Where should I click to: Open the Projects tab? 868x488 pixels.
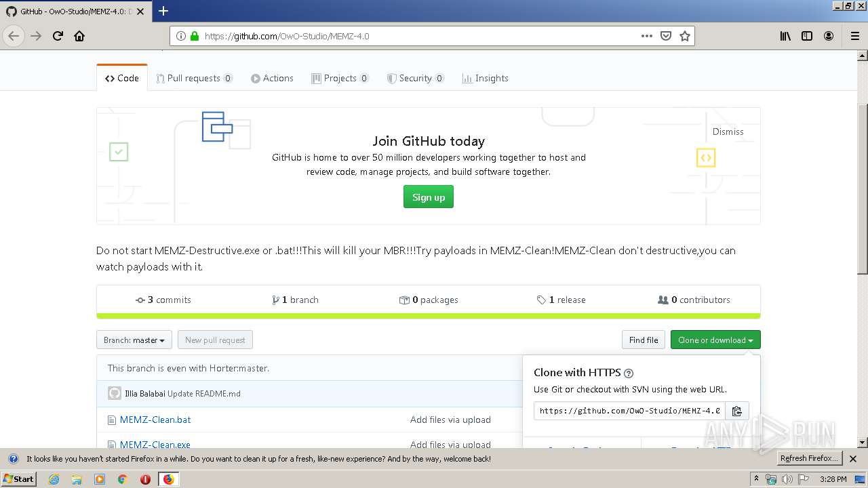(340, 78)
